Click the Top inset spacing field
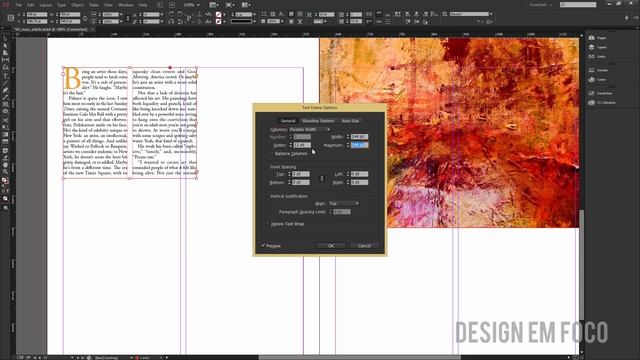The width and height of the screenshot is (640, 360). pos(301,174)
